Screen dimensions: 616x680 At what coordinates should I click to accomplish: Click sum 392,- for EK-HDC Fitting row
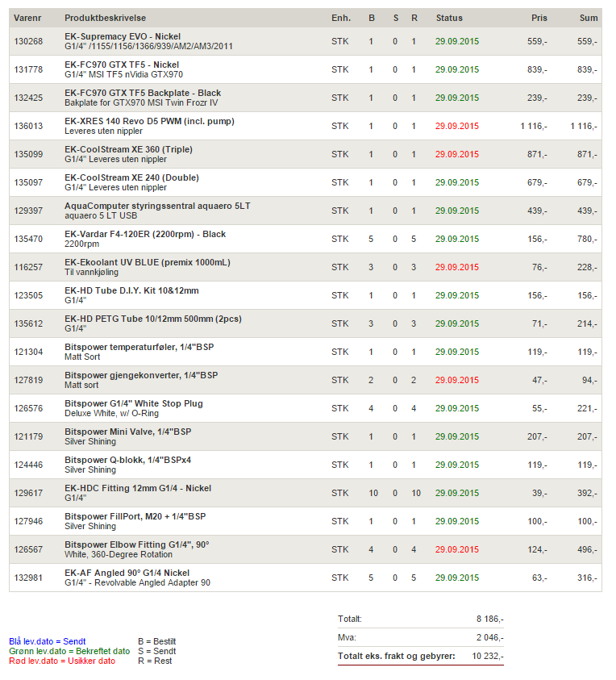coord(587,493)
